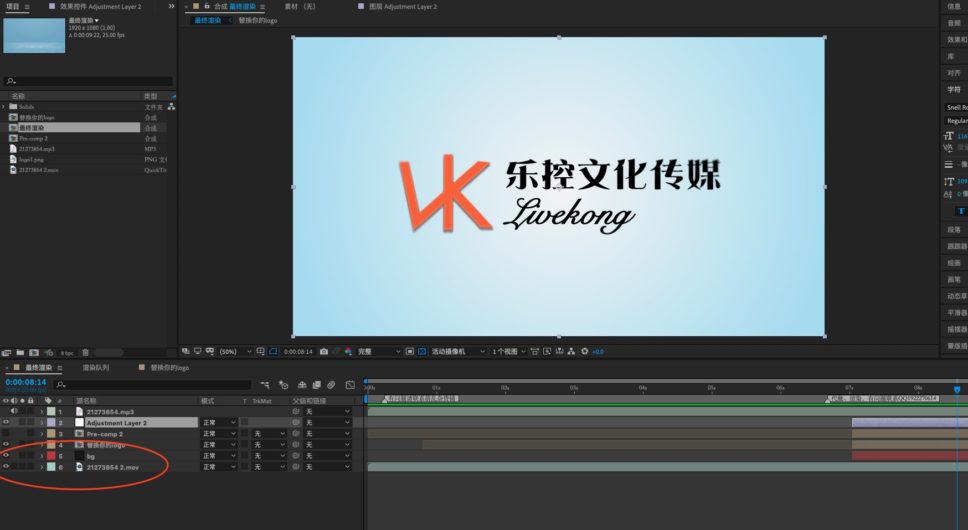Hide the bg layer
This screenshot has width=968, height=530.
pos(6,456)
